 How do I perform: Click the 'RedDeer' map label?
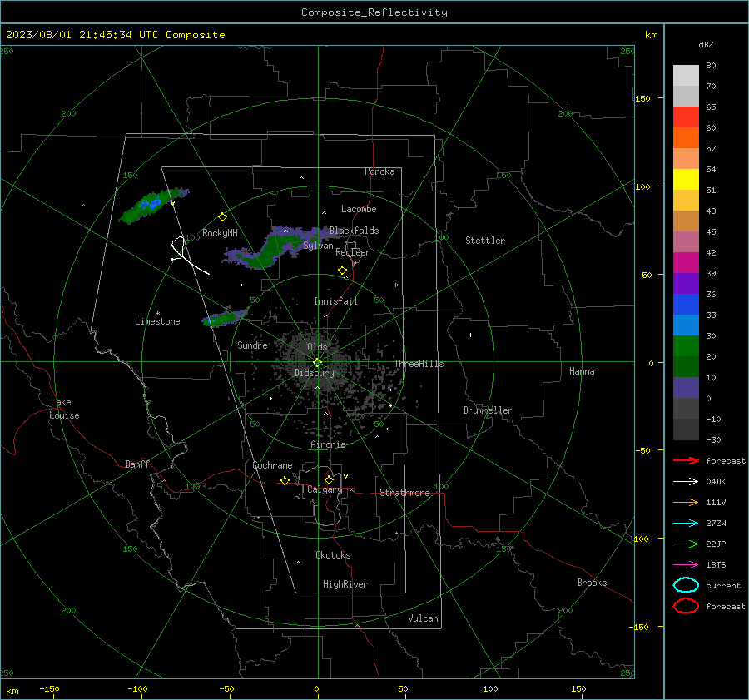pos(353,252)
